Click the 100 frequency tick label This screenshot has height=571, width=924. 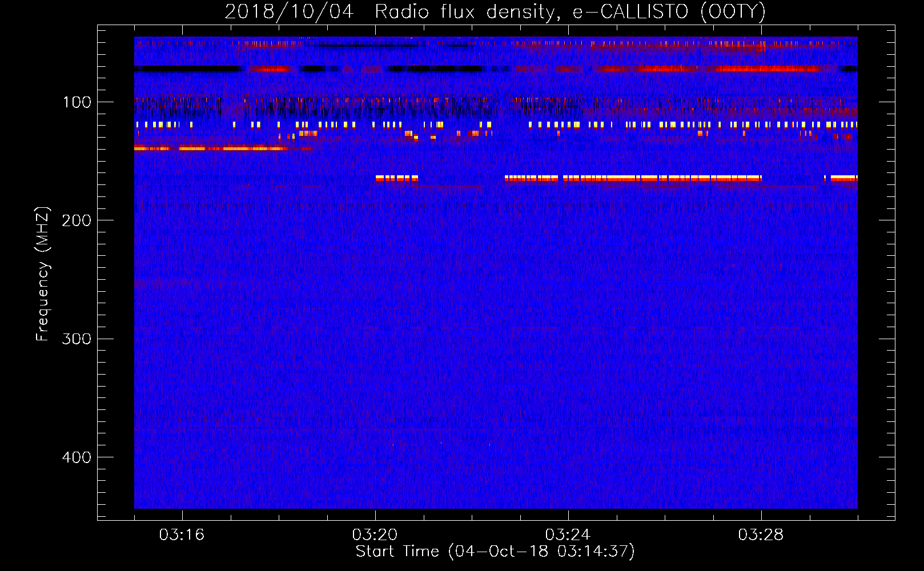tap(77, 102)
